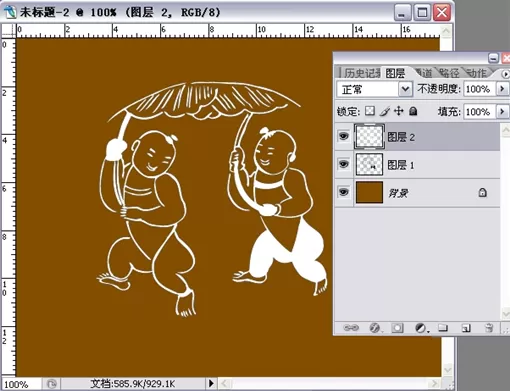Add a layer mask
Screen dimensions: 510x391
pyautogui.click(x=397, y=328)
